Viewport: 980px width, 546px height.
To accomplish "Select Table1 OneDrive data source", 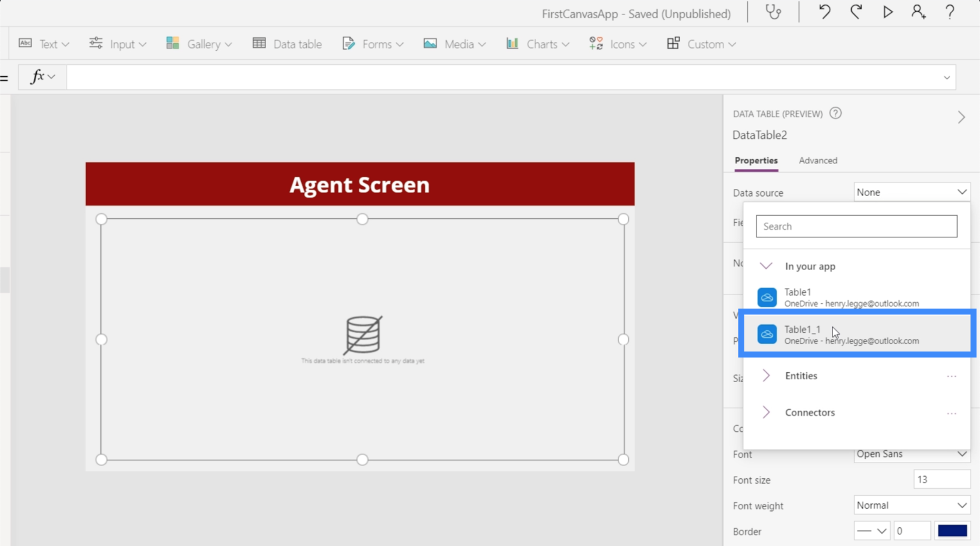I will (x=856, y=297).
